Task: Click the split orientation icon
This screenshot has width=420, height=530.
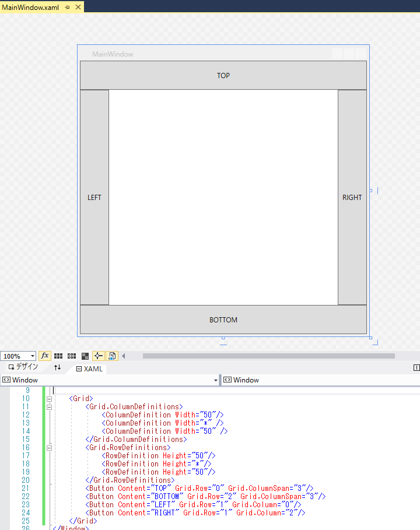Action: (416, 368)
